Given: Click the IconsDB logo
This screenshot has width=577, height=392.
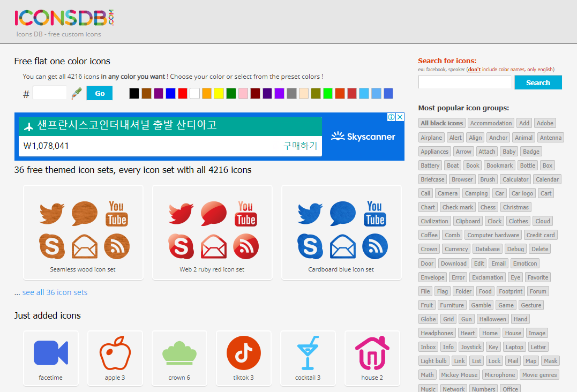Looking at the screenshot, I should pyautogui.click(x=64, y=18).
